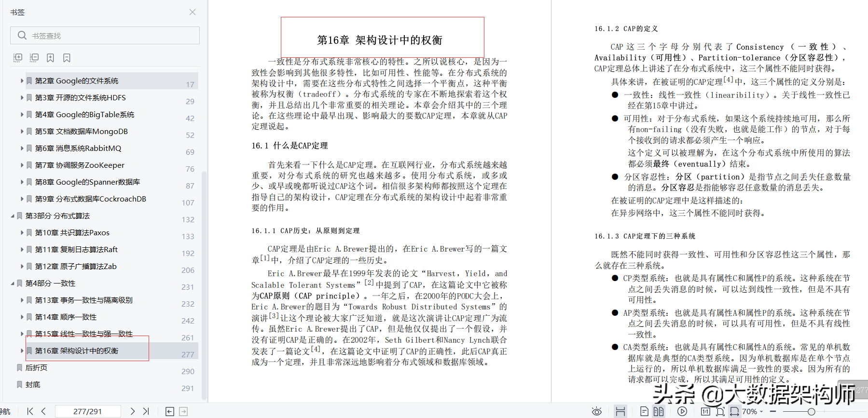The height and width of the screenshot is (418, 868).
Task: Click the bookmark ribbon icon beside 后折页
Action: pyautogui.click(x=19, y=367)
